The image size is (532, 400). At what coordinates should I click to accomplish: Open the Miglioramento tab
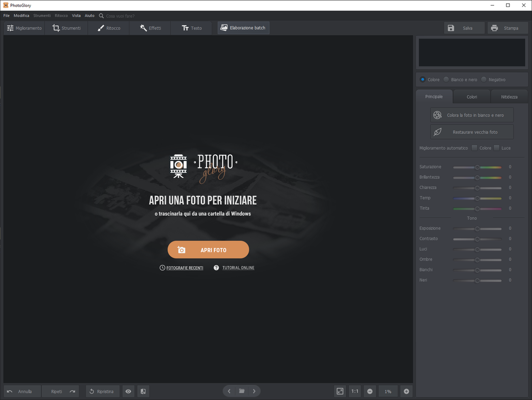coord(24,28)
